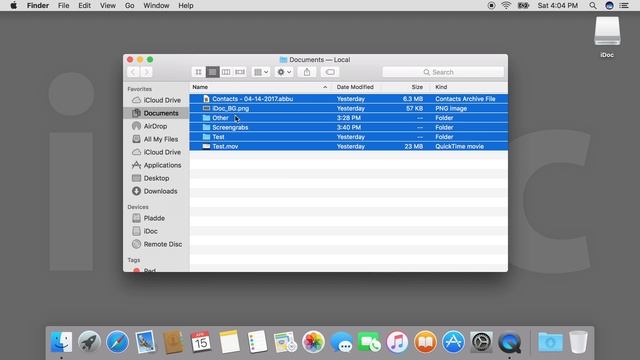Select the Screengrabs folder row

point(349,127)
